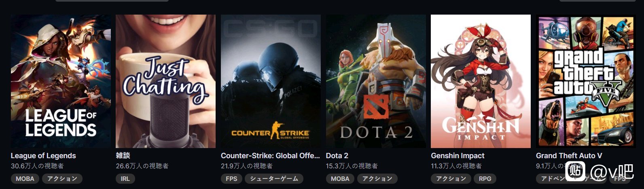Select the MOBA tag under Dota 2
Screen dimensions: 644x189
pos(340,178)
